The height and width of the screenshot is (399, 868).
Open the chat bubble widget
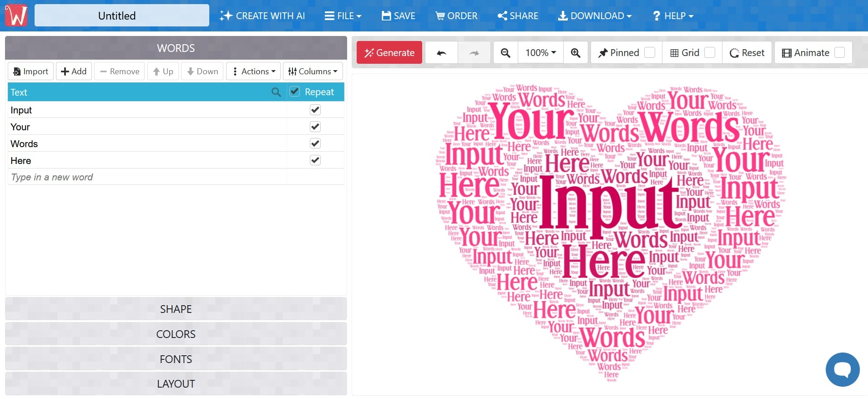[x=843, y=369]
